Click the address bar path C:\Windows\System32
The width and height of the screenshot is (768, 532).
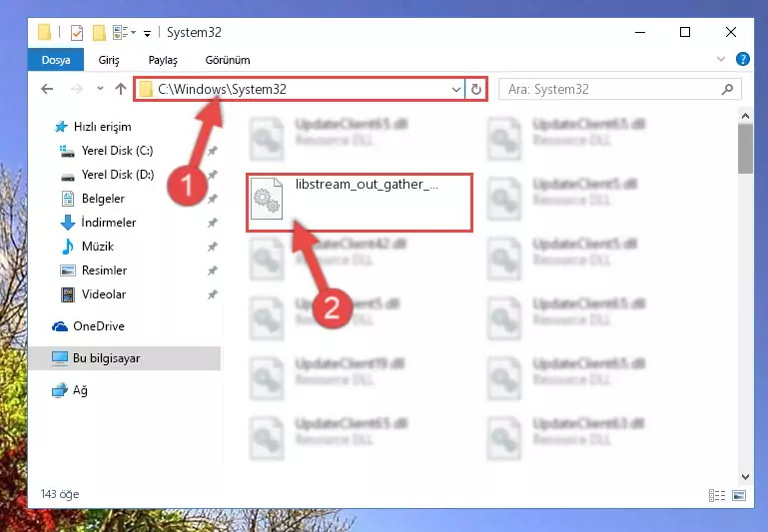point(222,89)
